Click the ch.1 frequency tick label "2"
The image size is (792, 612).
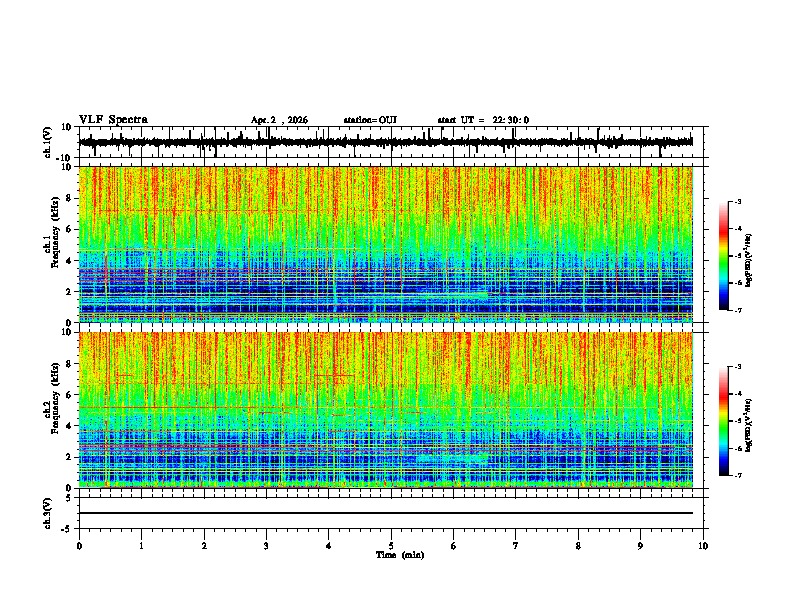coord(69,291)
